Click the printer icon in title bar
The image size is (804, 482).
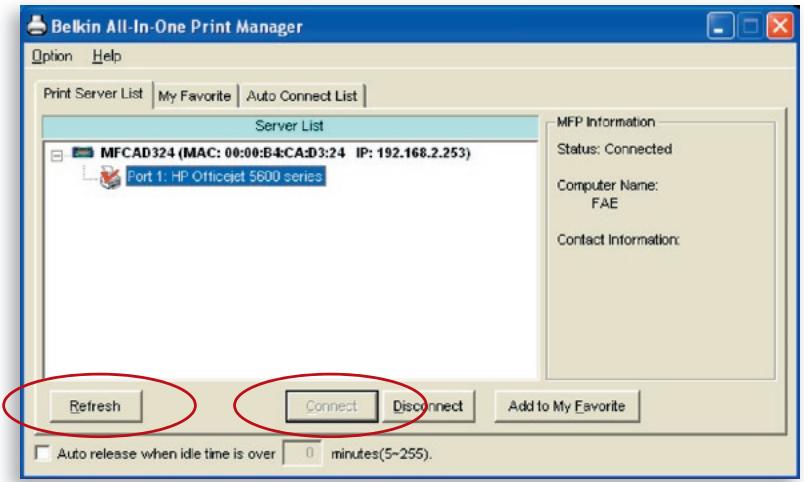[x=37, y=25]
